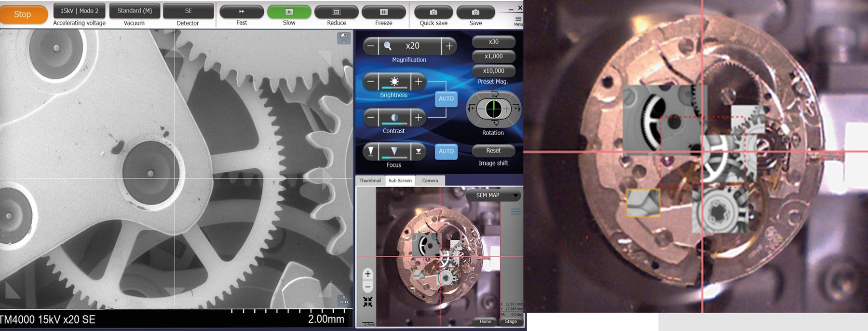Select the x10,000 preset magnification
The height and width of the screenshot is (331, 868).
(493, 71)
